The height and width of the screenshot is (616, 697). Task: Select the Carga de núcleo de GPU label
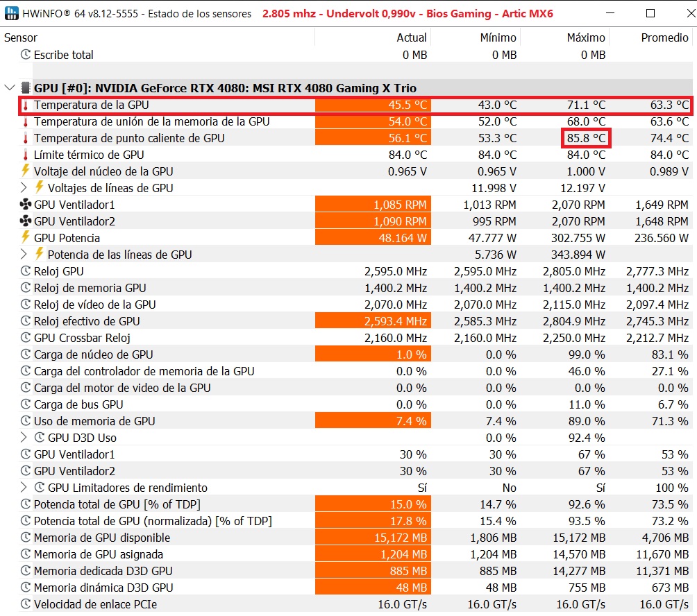pyautogui.click(x=93, y=354)
